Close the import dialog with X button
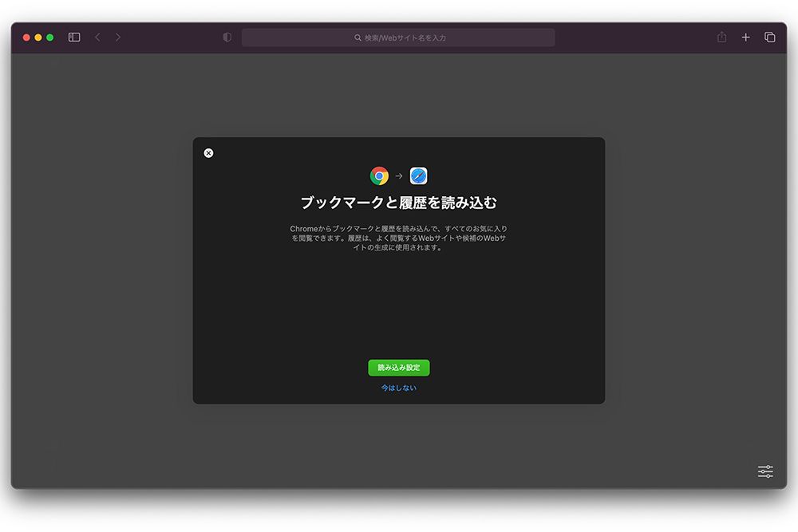Screen dimensions: 798x532 208,153
